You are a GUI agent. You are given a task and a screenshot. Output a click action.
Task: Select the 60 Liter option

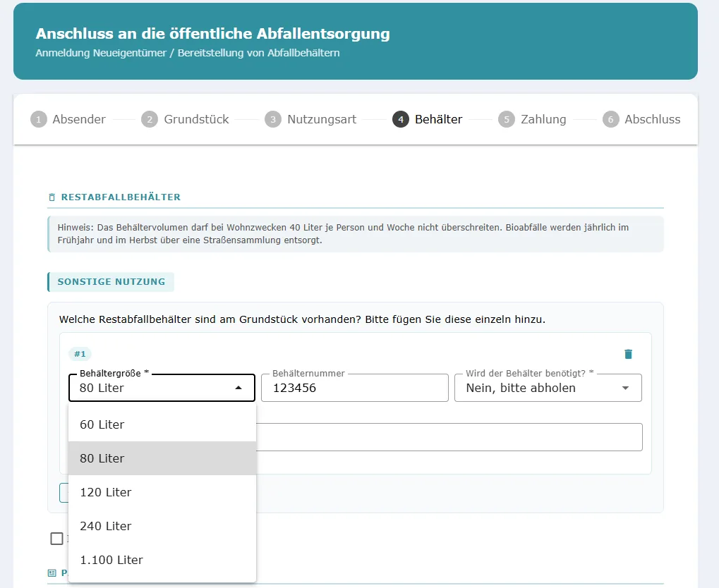point(162,424)
